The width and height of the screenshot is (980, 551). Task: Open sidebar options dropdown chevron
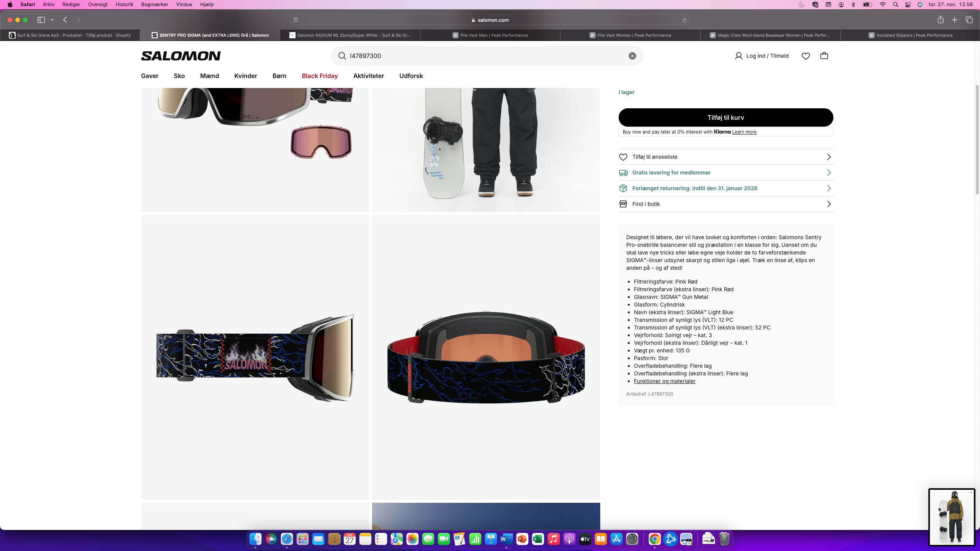click(52, 20)
